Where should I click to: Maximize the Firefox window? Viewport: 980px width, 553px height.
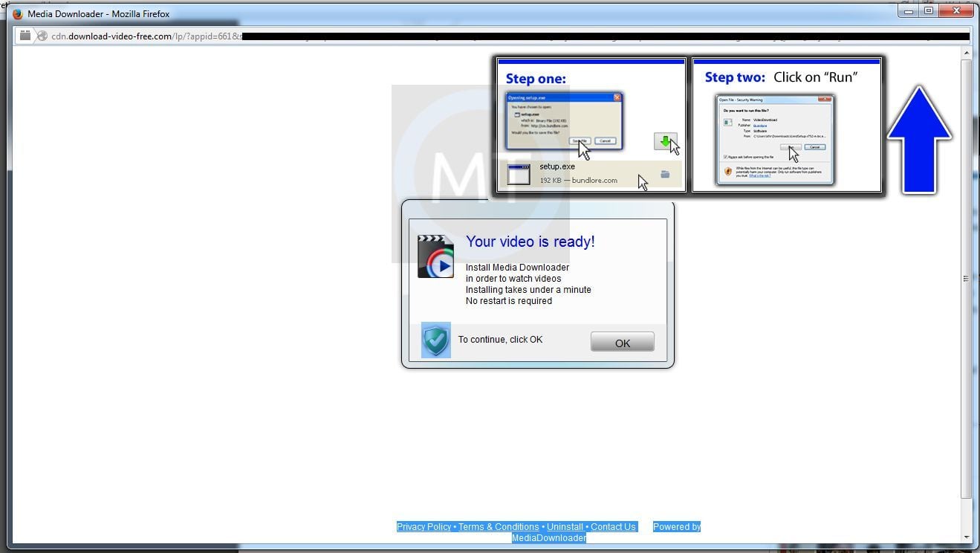click(x=929, y=10)
